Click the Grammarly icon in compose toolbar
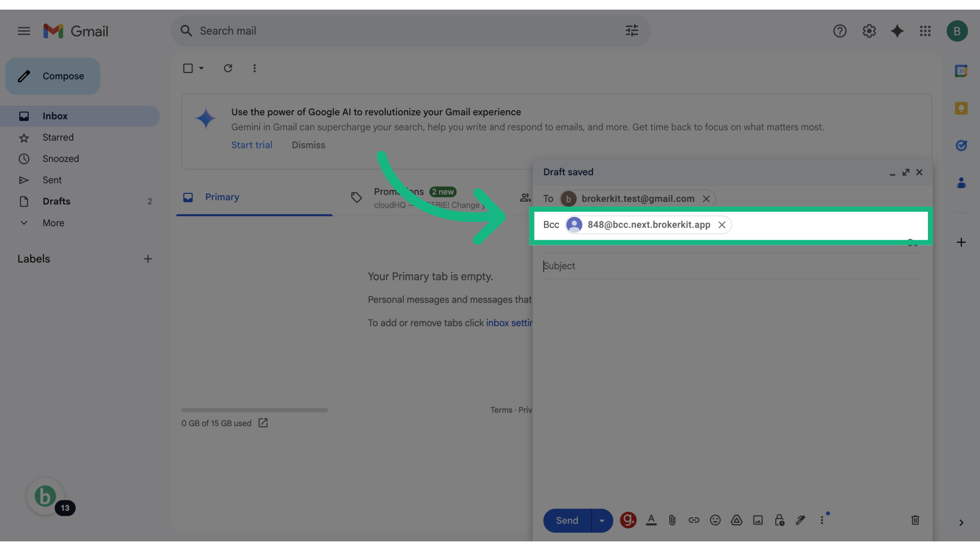Viewport: 980px width, 551px height. [628, 520]
